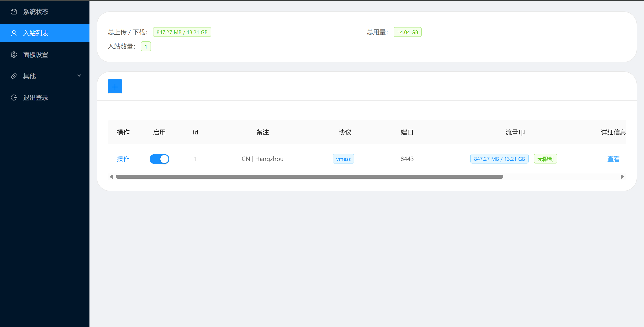Screen dimensions: 644x327
Task: Click the 流量↑|↓ column header
Action: coord(515,132)
